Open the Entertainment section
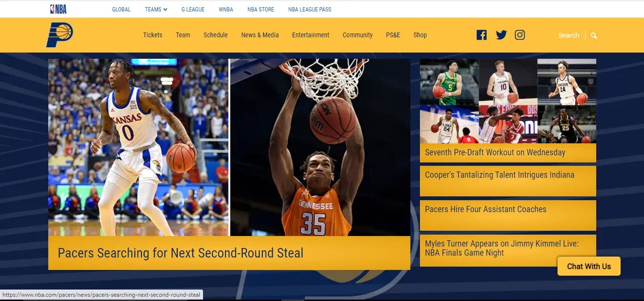Image resolution: width=644 pixels, height=301 pixels. 311,35
